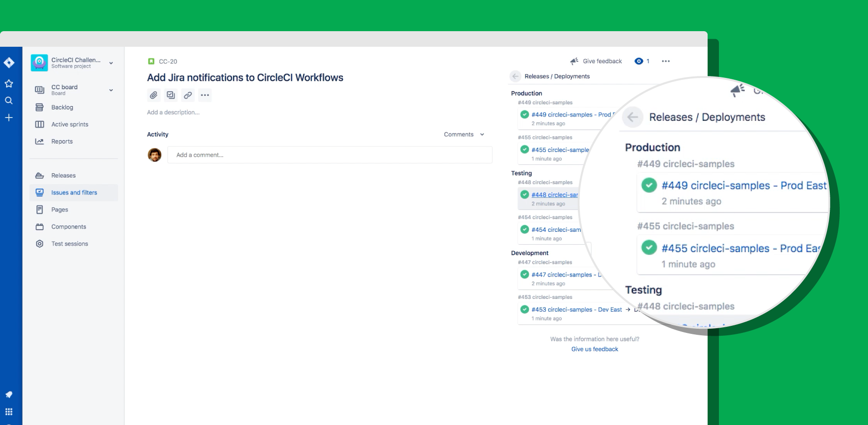Open Releases in the sidebar
The width and height of the screenshot is (868, 425).
coord(74,176)
